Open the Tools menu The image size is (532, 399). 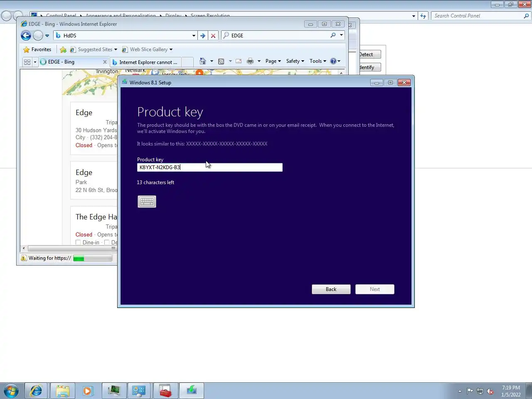[x=318, y=61]
